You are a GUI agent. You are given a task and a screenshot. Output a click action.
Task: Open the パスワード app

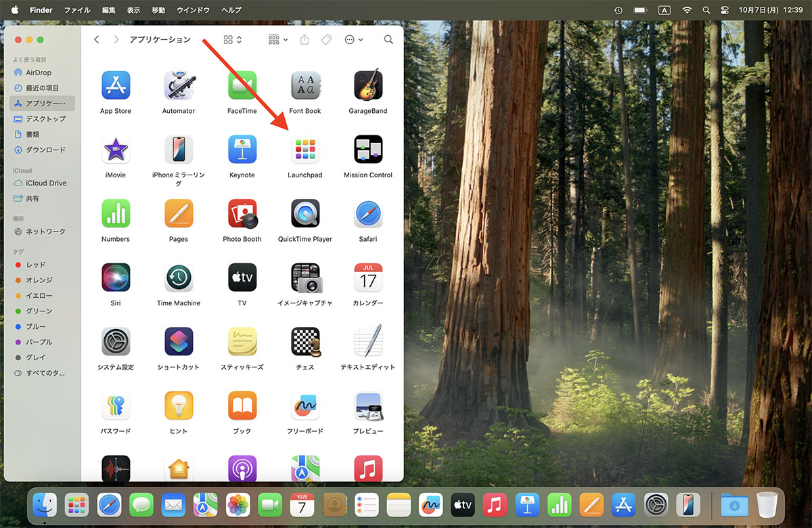tap(116, 405)
